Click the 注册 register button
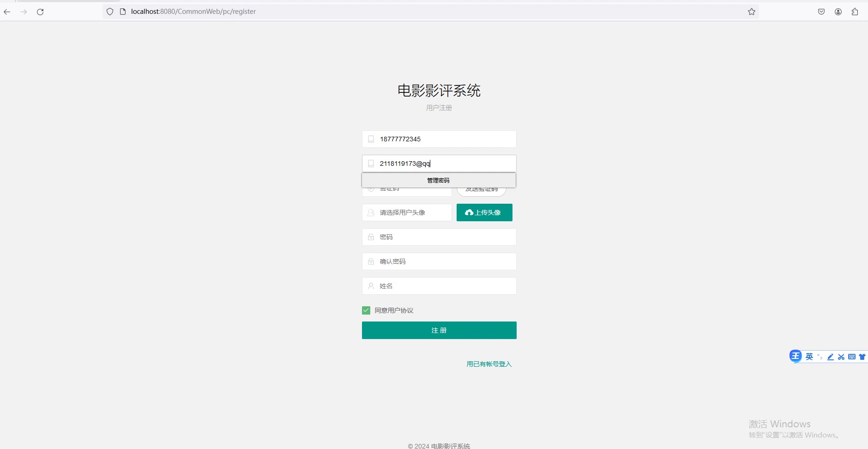 coord(439,330)
